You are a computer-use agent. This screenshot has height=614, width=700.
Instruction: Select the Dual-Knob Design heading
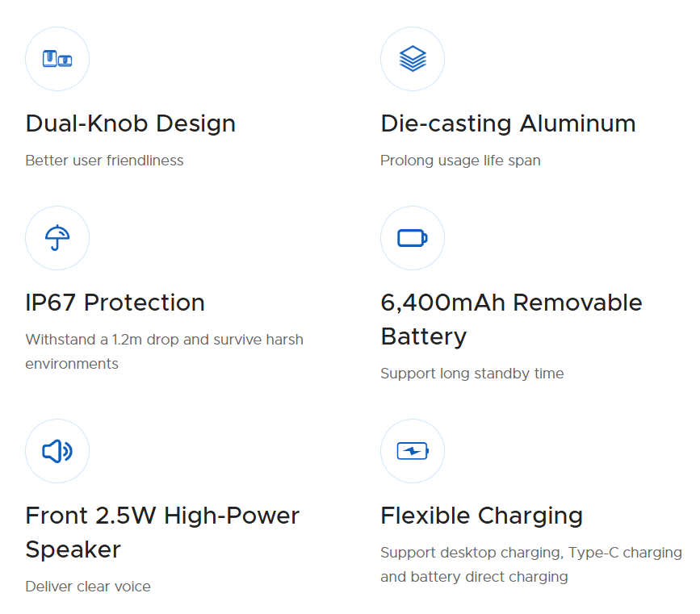pos(131,123)
